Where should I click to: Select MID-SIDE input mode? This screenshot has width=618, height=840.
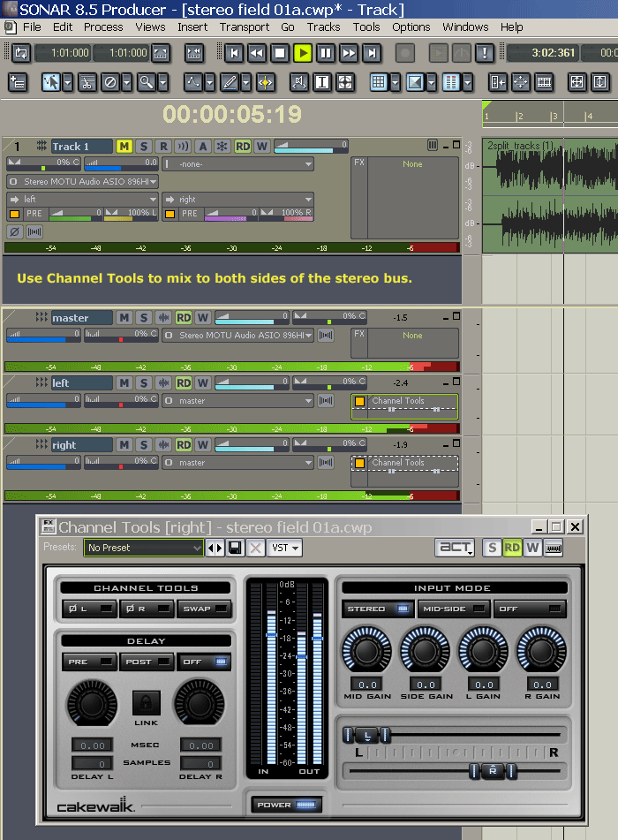point(454,609)
